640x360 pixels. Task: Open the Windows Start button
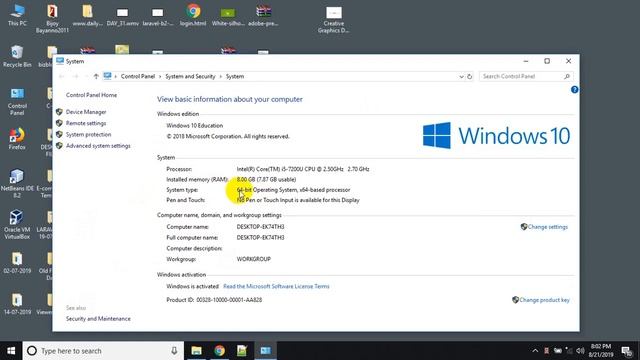pos(11,351)
